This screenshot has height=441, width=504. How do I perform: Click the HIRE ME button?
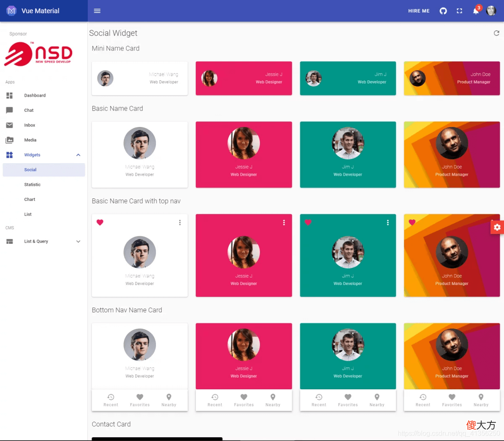[419, 11]
